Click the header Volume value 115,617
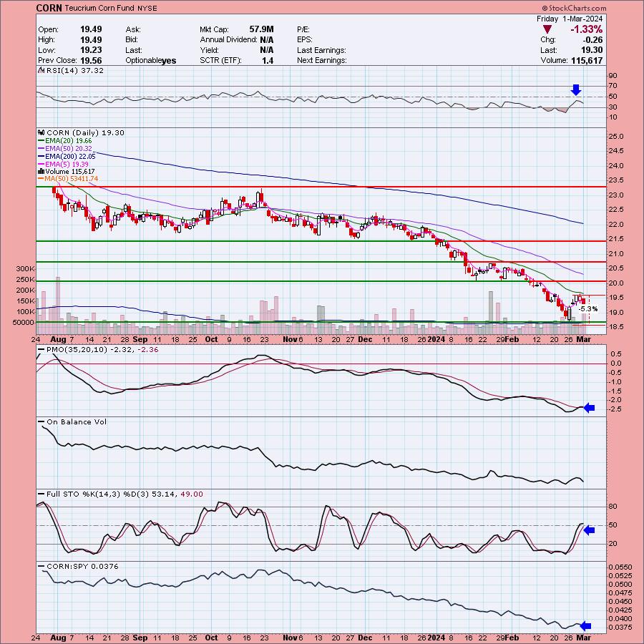 tap(587, 61)
